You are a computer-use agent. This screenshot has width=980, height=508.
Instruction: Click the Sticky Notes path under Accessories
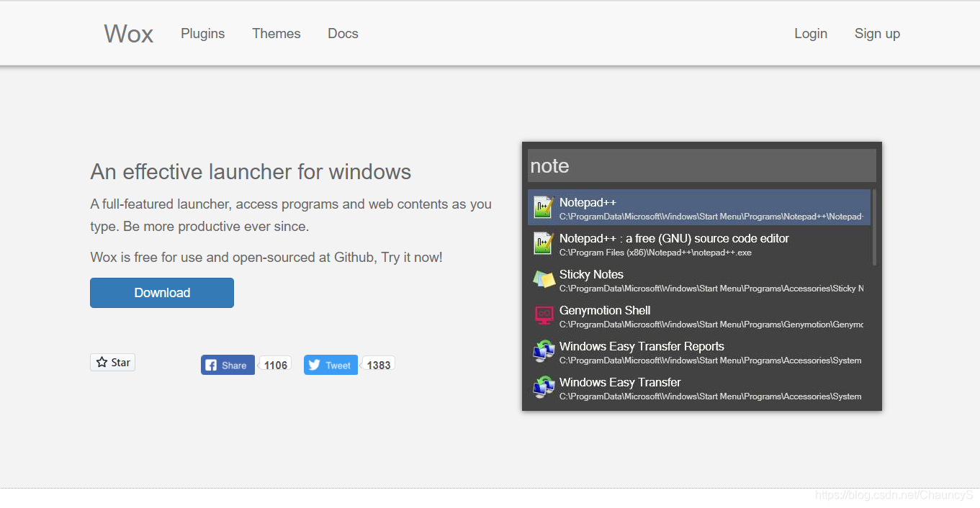(x=711, y=289)
